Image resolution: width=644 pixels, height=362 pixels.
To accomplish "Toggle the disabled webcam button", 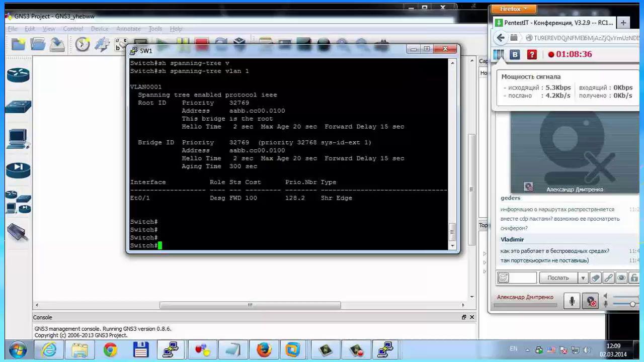I will tap(591, 301).
